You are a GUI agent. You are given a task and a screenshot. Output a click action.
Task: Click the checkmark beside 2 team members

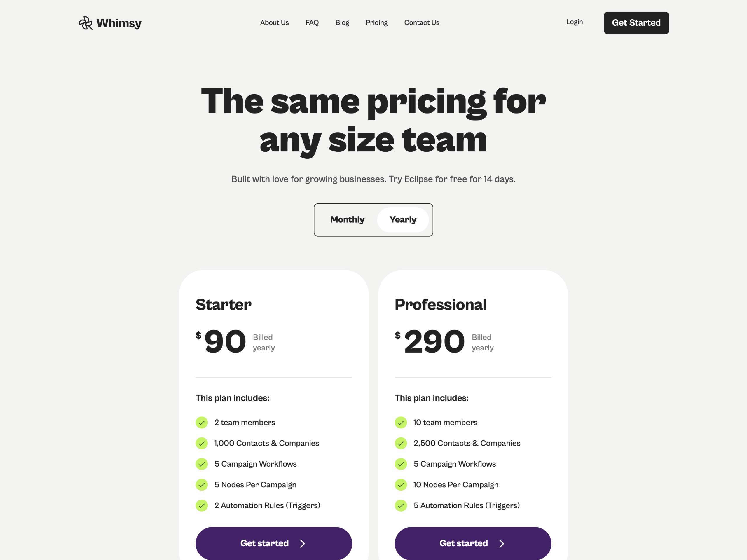pos(202,422)
